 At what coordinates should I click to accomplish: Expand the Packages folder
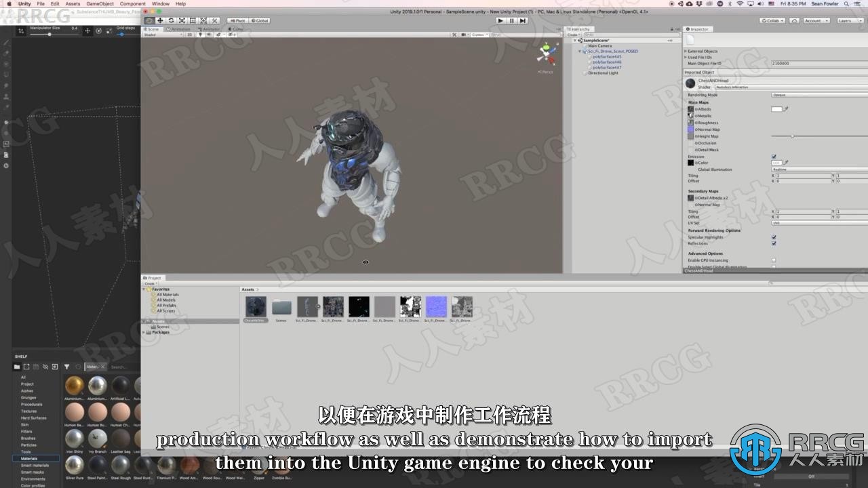click(x=144, y=332)
